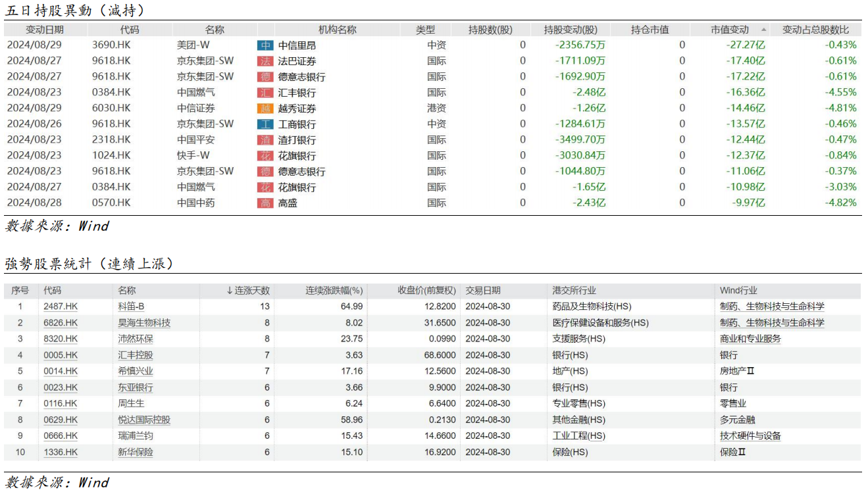This screenshot has height=498, width=868.
Task: Select the 2318.HK code cell
Action: pyautogui.click(x=111, y=140)
